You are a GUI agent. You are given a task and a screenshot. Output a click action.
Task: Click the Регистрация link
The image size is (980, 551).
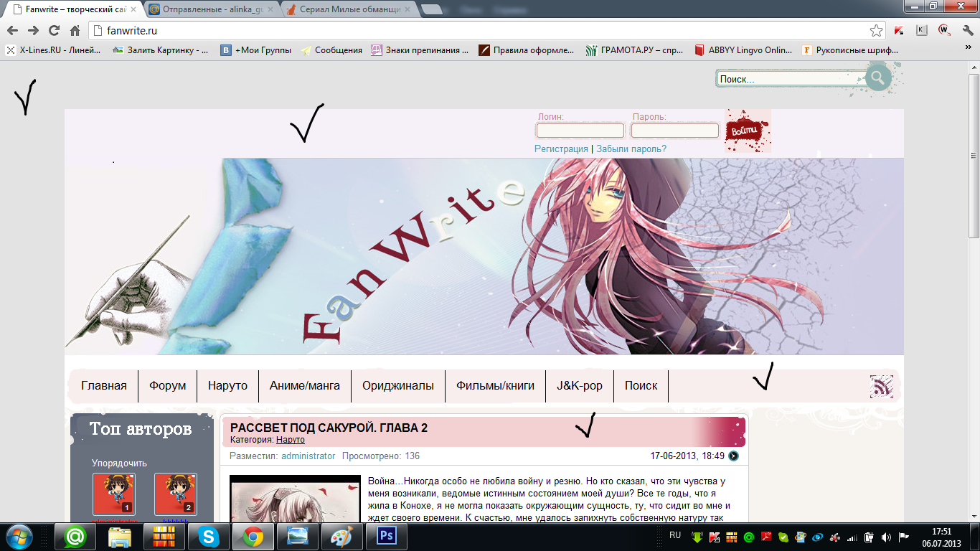[x=561, y=149]
